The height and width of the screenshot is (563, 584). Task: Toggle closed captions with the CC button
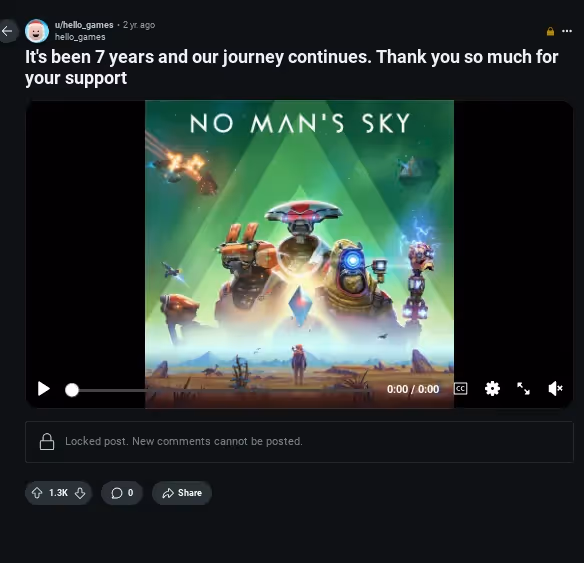[x=461, y=389]
